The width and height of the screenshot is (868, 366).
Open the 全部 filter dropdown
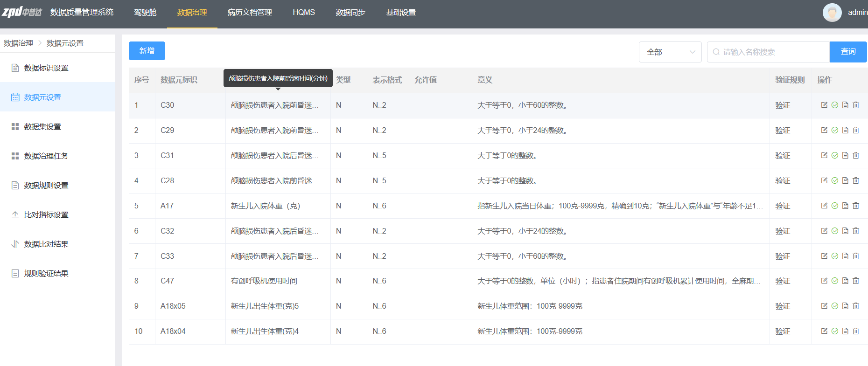tap(670, 52)
